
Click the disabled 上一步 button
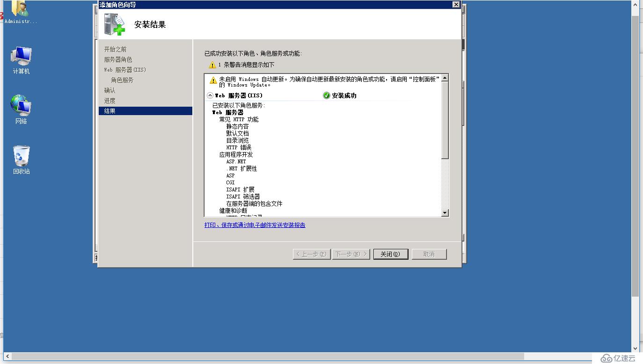(x=312, y=254)
